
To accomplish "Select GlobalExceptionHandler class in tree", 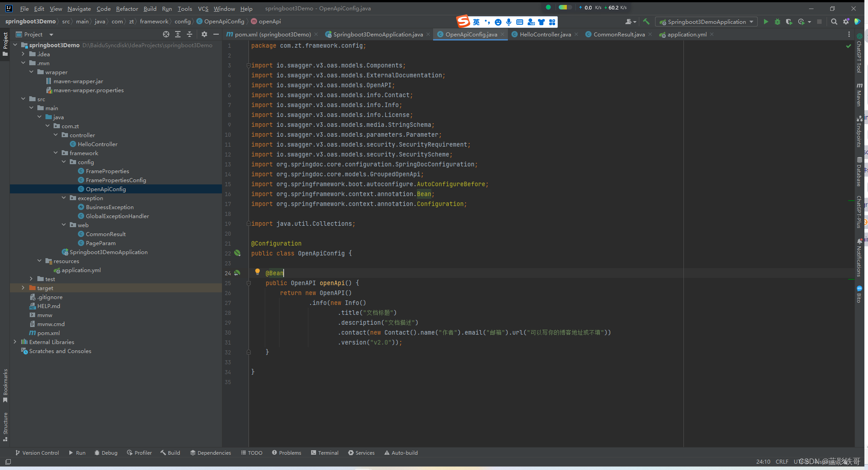I will 117,216.
